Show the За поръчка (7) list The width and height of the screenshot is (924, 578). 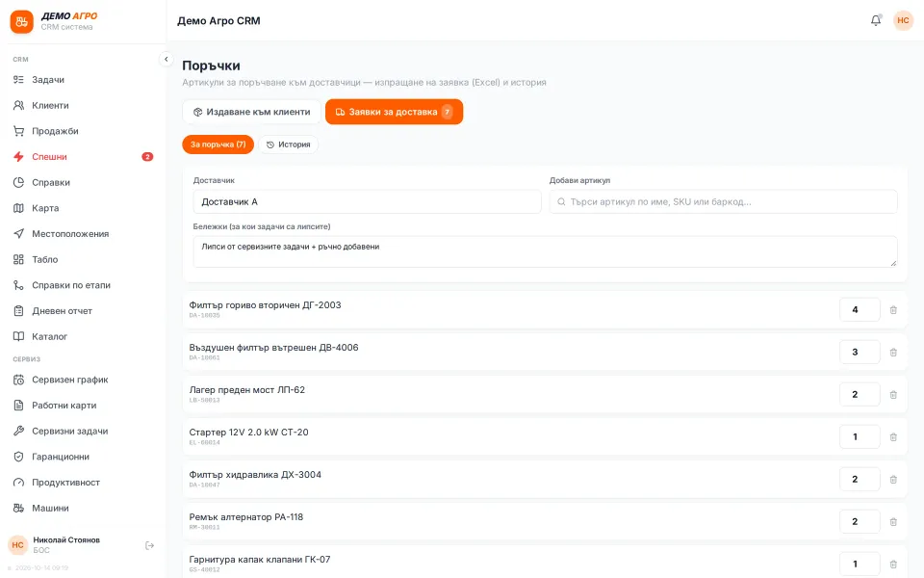218,144
